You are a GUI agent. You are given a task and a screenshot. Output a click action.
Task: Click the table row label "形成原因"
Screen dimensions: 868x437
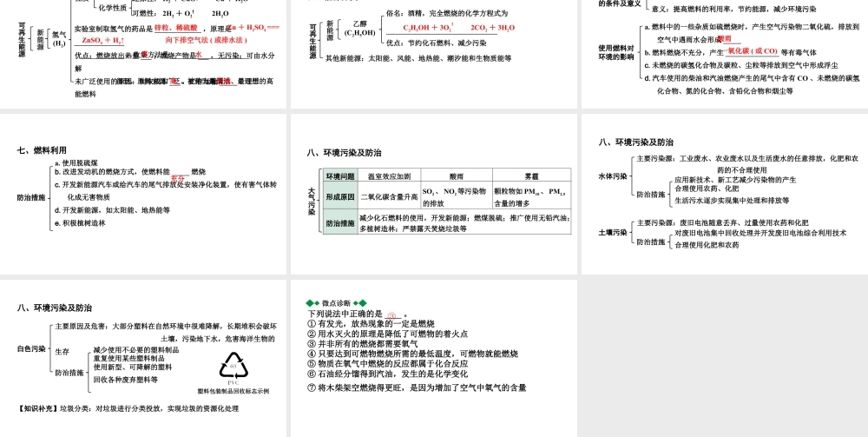(340, 196)
